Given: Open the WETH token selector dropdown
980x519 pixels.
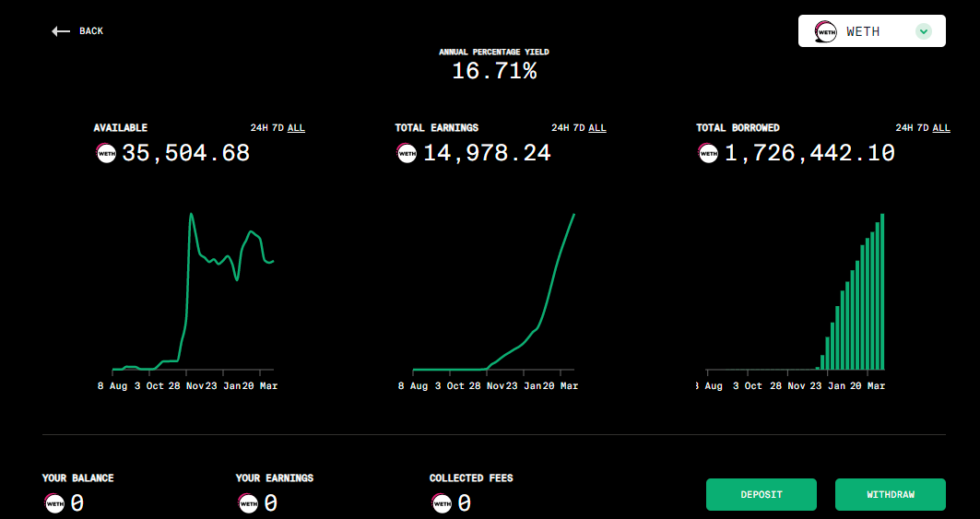Looking at the screenshot, I should [x=871, y=31].
